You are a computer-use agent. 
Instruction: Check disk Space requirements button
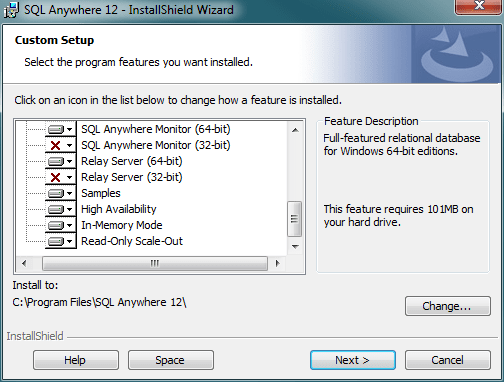pos(171,360)
